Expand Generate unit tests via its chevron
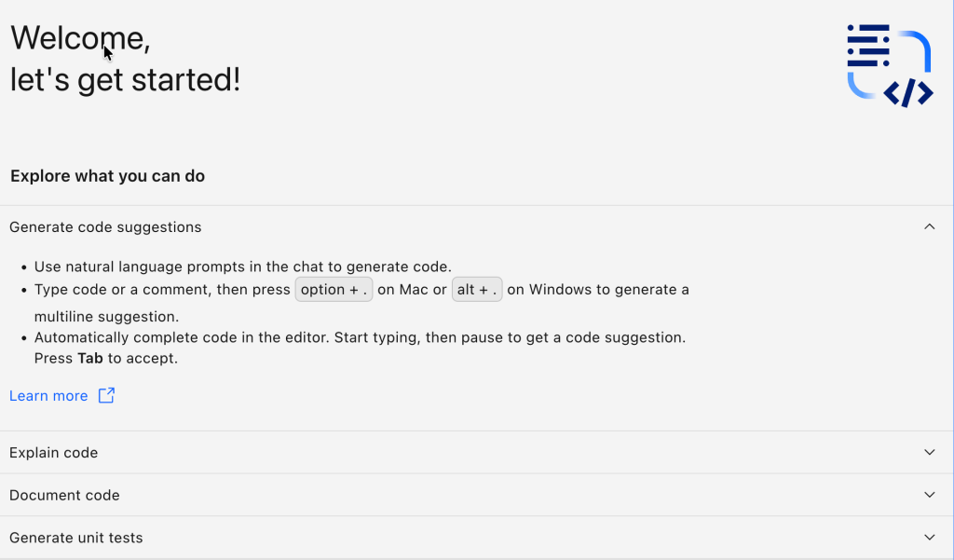 (929, 538)
